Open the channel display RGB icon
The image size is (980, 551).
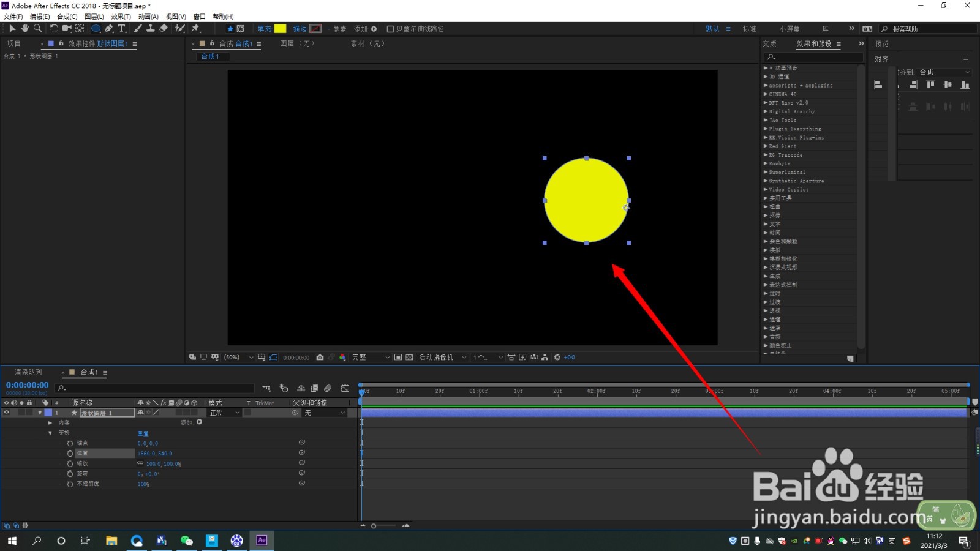(342, 358)
